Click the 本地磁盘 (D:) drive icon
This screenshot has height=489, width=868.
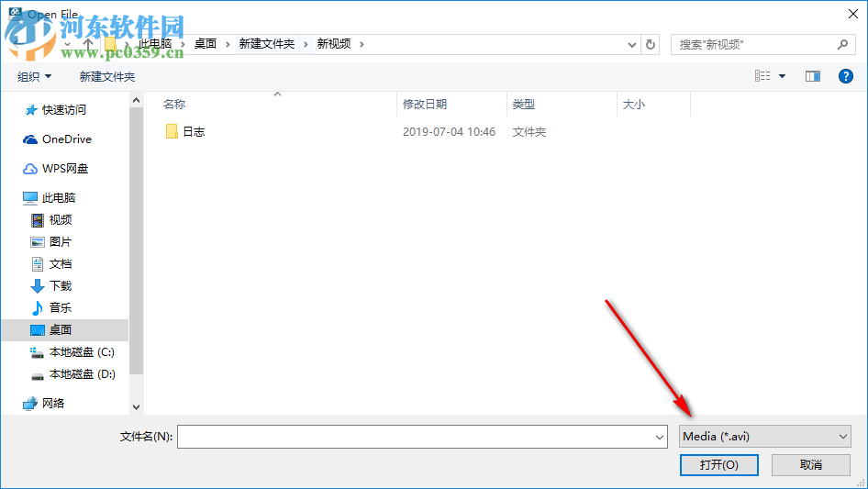click(37, 375)
